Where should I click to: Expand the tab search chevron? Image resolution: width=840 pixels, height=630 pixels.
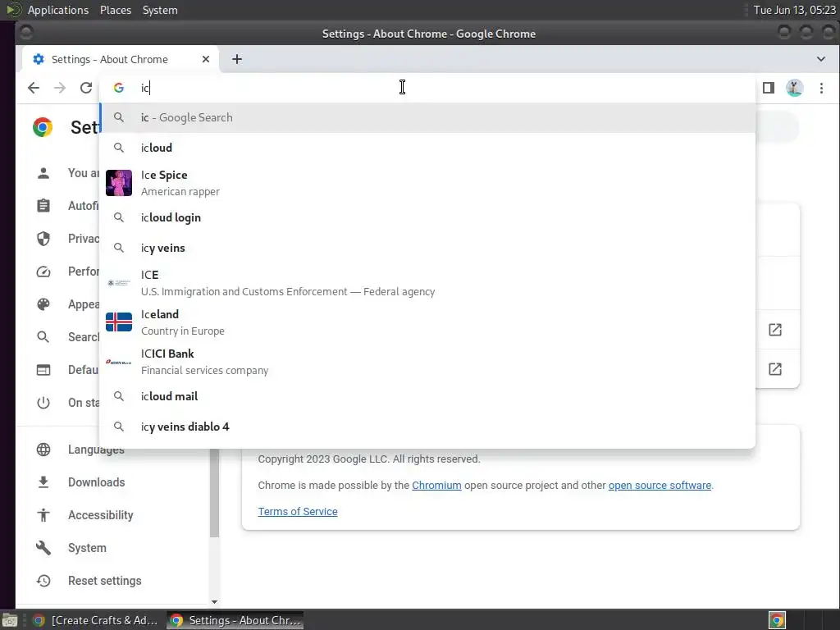tap(820, 59)
